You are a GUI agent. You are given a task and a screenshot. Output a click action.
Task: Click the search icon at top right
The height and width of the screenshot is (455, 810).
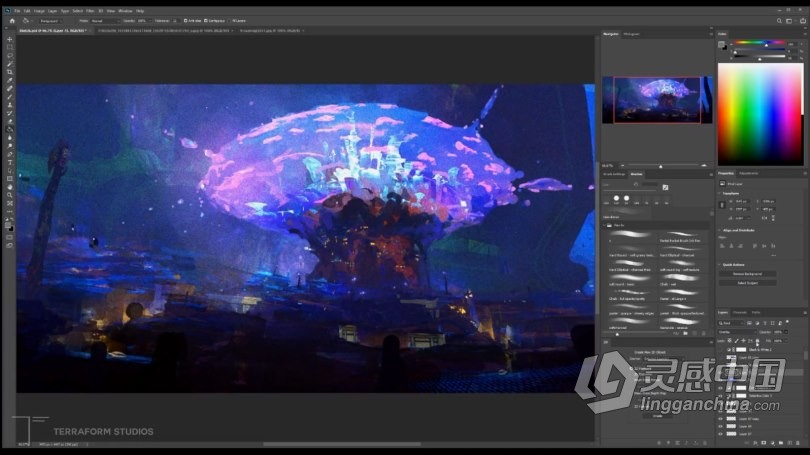[780, 20]
